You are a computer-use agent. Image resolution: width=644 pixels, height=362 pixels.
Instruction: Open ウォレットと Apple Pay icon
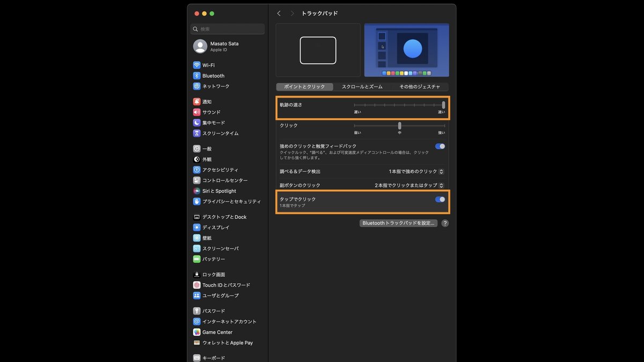click(197, 343)
